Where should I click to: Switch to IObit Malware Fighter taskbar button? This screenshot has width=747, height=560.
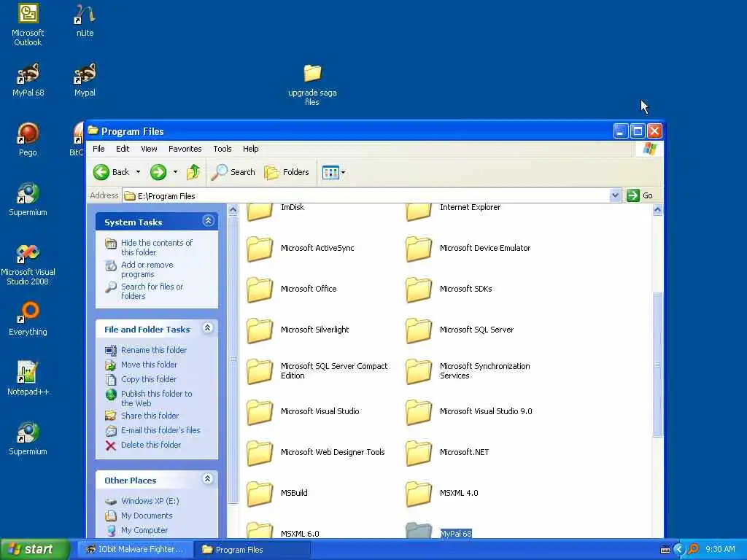click(134, 550)
